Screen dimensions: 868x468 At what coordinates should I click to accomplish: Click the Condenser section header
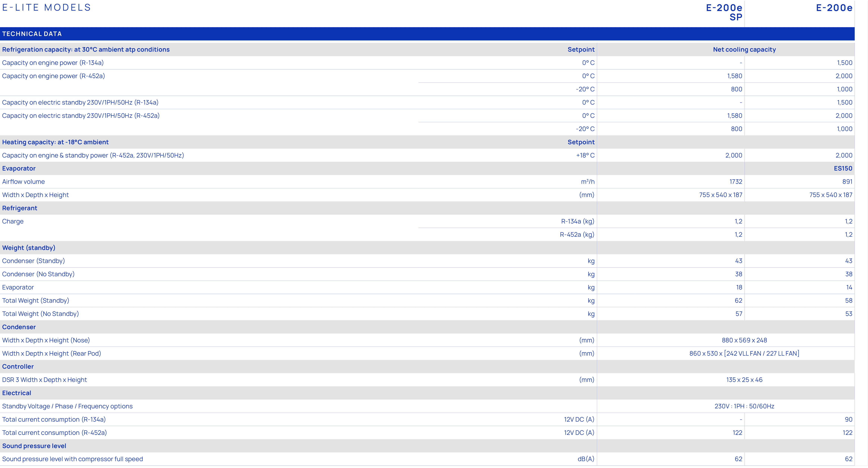click(x=19, y=327)
